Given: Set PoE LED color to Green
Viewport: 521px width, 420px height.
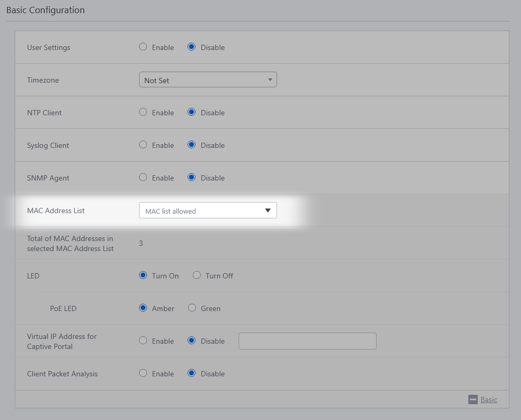Looking at the screenshot, I should click(x=192, y=308).
